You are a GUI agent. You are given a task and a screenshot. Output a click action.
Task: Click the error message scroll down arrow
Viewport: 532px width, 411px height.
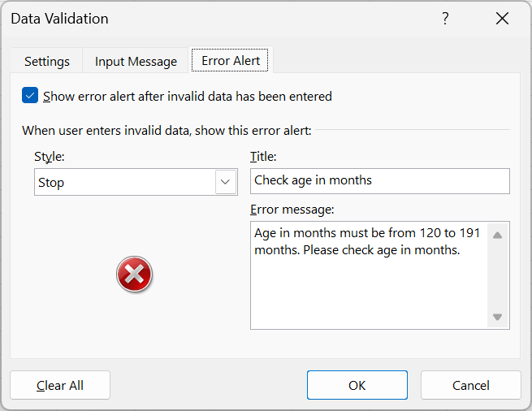(497, 317)
